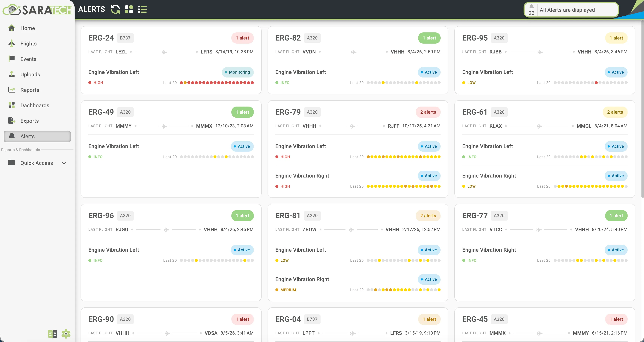Open the documentation book icon

tap(53, 334)
